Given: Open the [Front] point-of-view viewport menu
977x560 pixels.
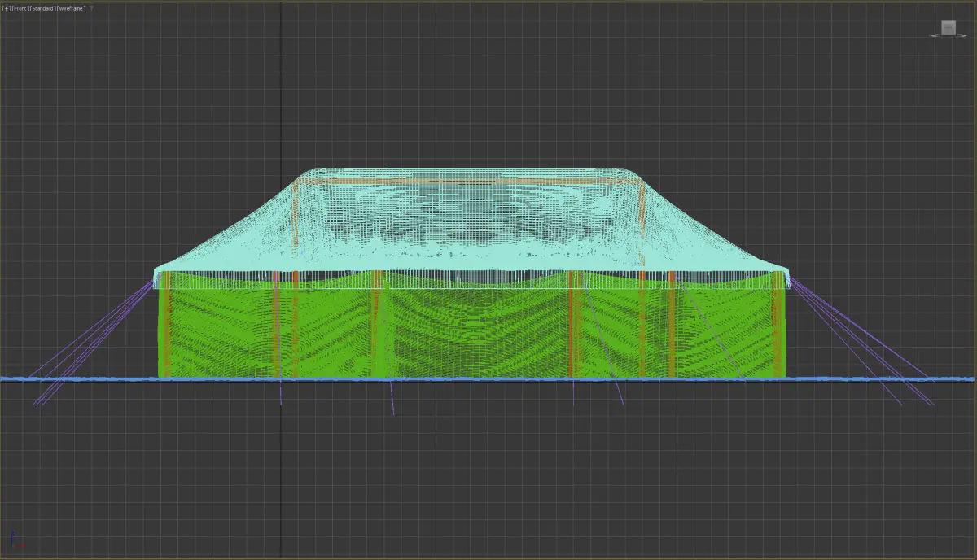Looking at the screenshot, I should pos(20,8).
